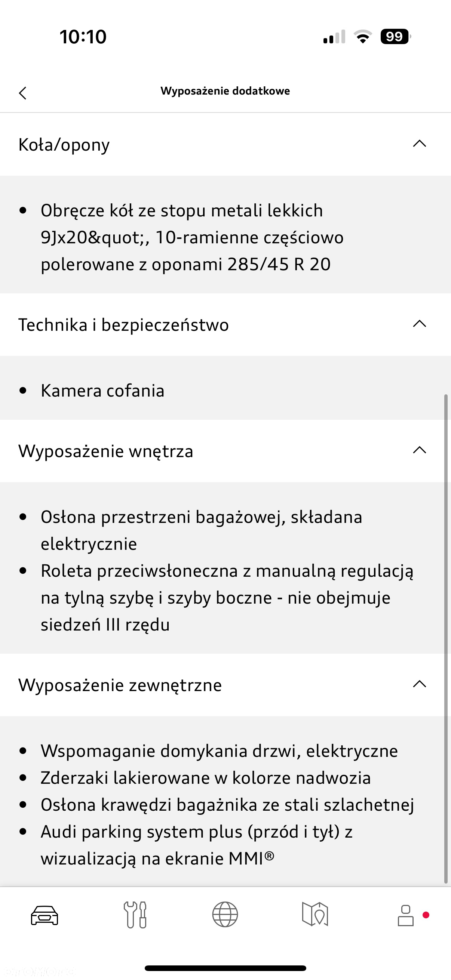451x980 pixels.
Task: Collapse the Koła/opony section chevron
Action: (420, 144)
